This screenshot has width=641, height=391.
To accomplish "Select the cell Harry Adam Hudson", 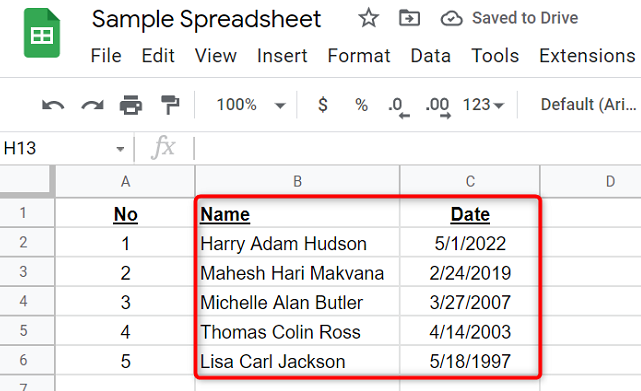I will click(298, 243).
